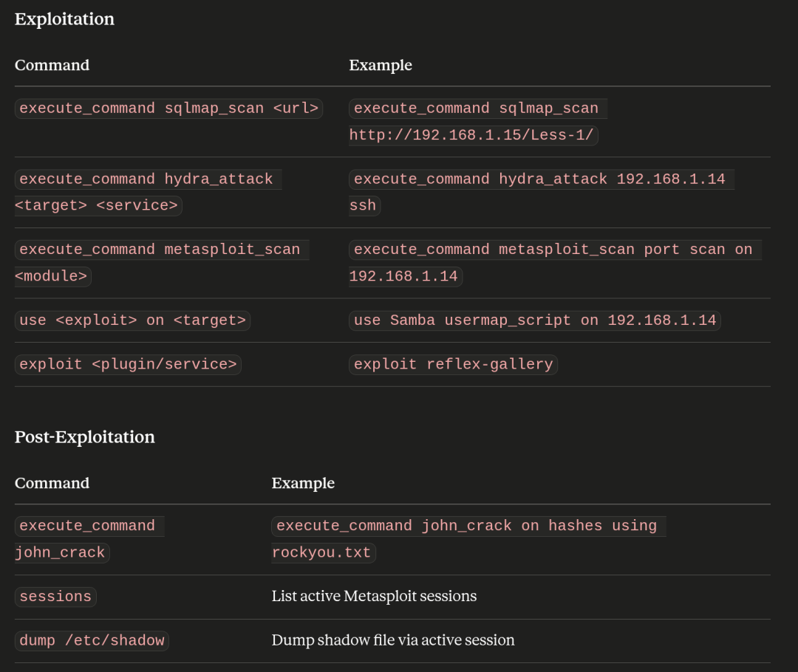Select 'use Samba usermap_script on 192.168.1.14'
Screen dimensions: 798x672
click(535, 320)
